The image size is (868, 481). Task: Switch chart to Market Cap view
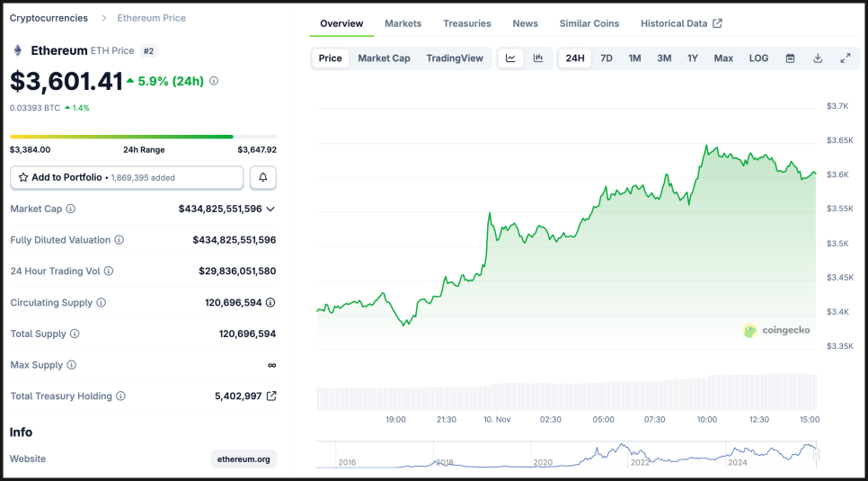click(x=384, y=58)
